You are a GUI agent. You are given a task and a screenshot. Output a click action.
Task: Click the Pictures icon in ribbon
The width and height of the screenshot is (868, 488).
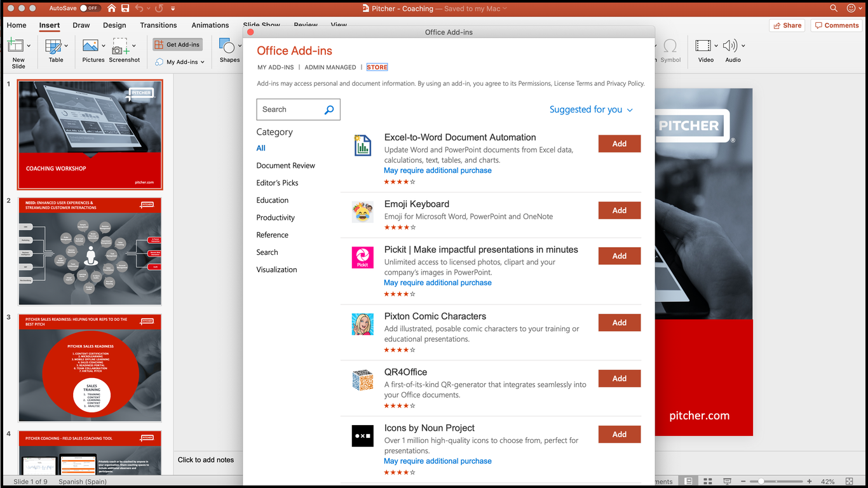(x=90, y=46)
